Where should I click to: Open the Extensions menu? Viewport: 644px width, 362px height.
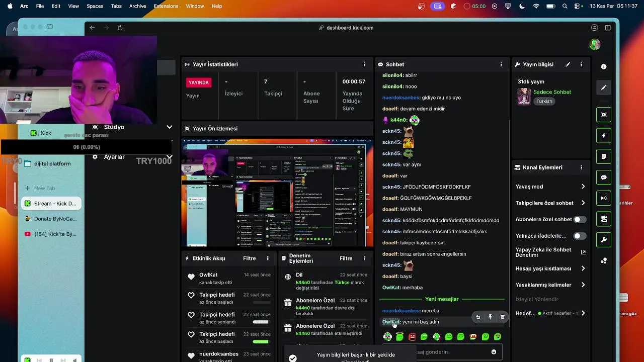[166, 6]
